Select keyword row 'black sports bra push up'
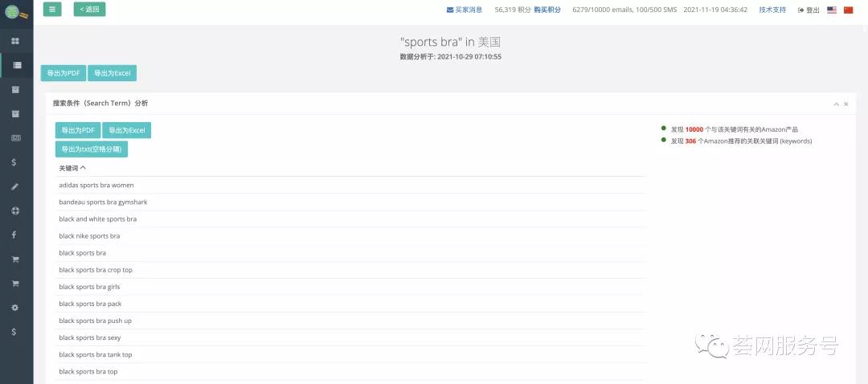Image resolution: width=868 pixels, height=384 pixels. point(350,321)
